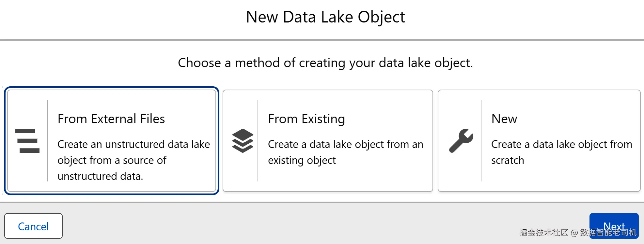Viewport: 644px width, 244px height.
Task: Click the "From Existing" card title
Action: point(306,119)
